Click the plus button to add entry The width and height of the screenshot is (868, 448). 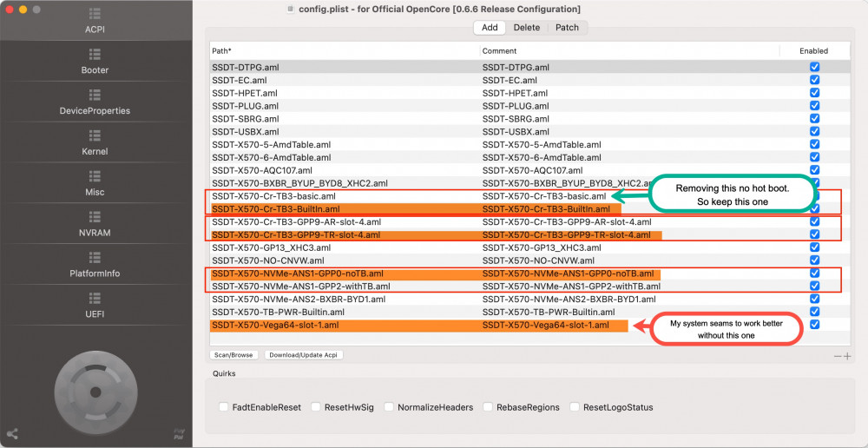[x=847, y=356]
